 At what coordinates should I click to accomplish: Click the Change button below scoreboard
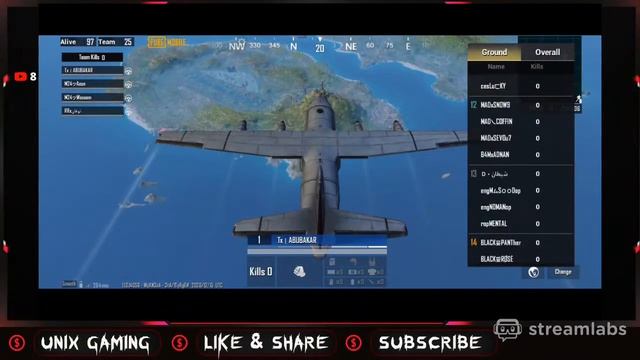click(x=562, y=272)
